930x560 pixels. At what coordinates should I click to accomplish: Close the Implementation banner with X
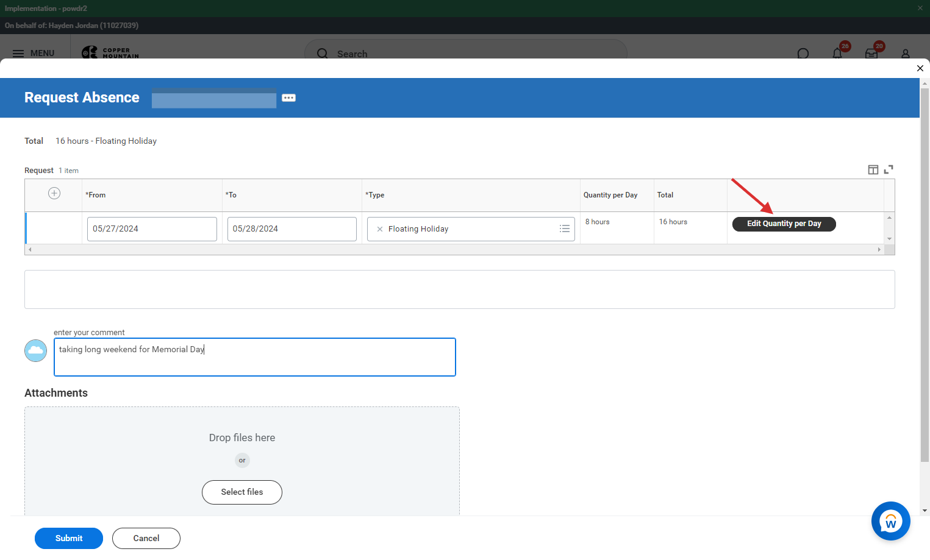(920, 8)
